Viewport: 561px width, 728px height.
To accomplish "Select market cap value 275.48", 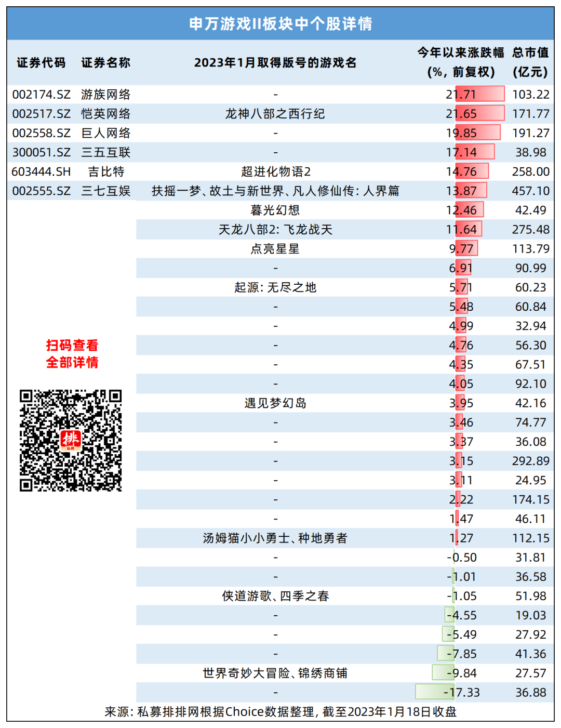I will 531,229.
